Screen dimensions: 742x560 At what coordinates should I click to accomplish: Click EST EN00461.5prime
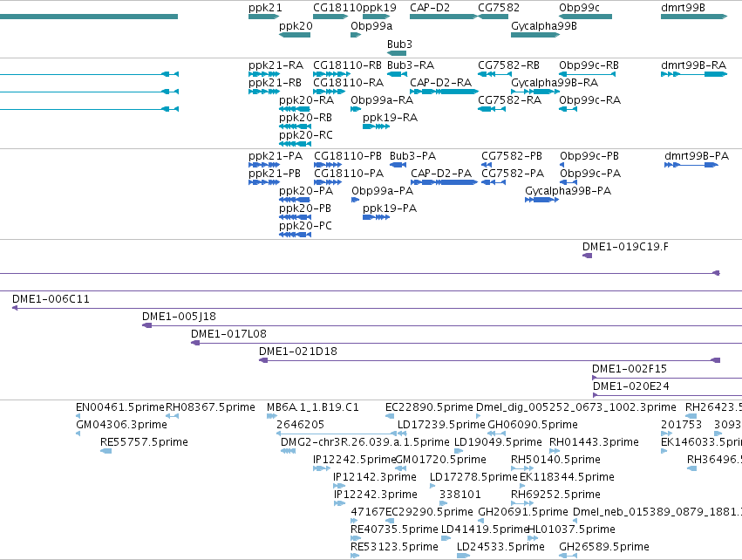[120, 407]
